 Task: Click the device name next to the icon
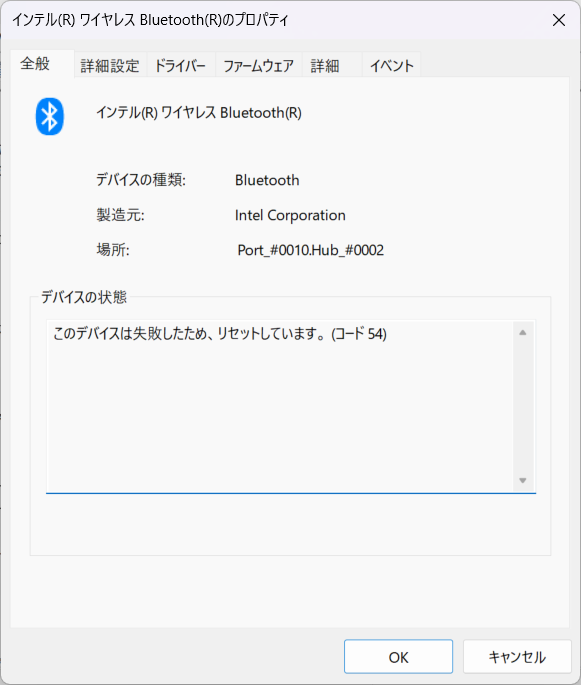click(199, 113)
